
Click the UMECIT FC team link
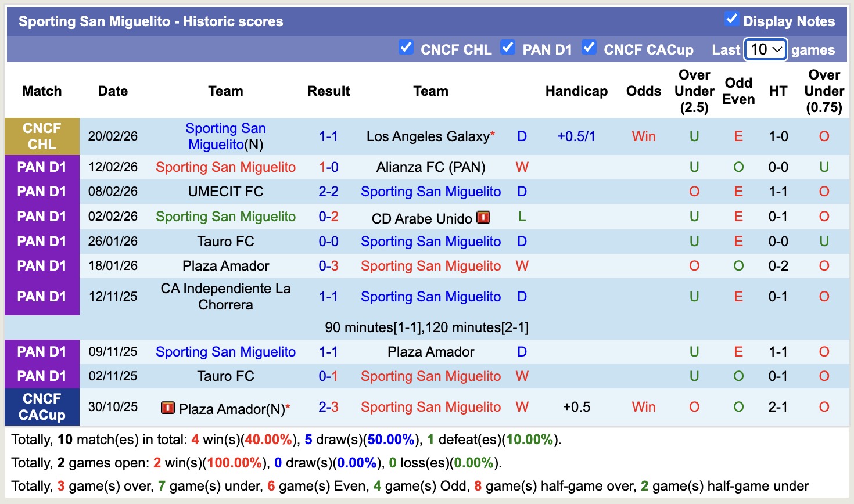225,191
